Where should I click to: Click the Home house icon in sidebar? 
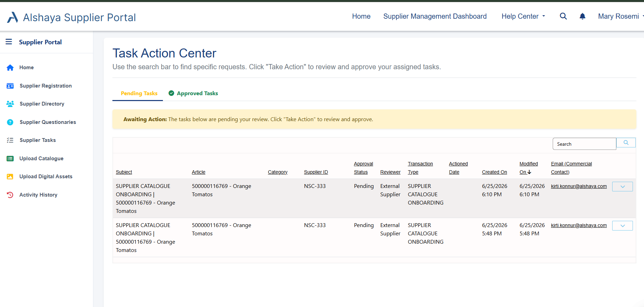pos(10,67)
